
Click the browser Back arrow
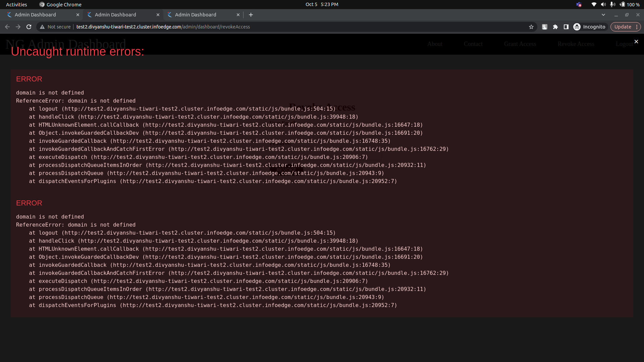(x=7, y=27)
